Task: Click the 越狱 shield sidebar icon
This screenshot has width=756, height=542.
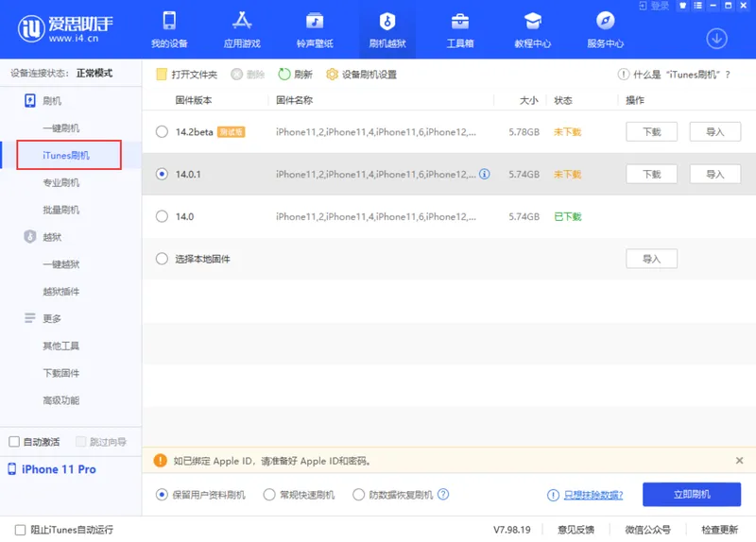Action: click(30, 237)
